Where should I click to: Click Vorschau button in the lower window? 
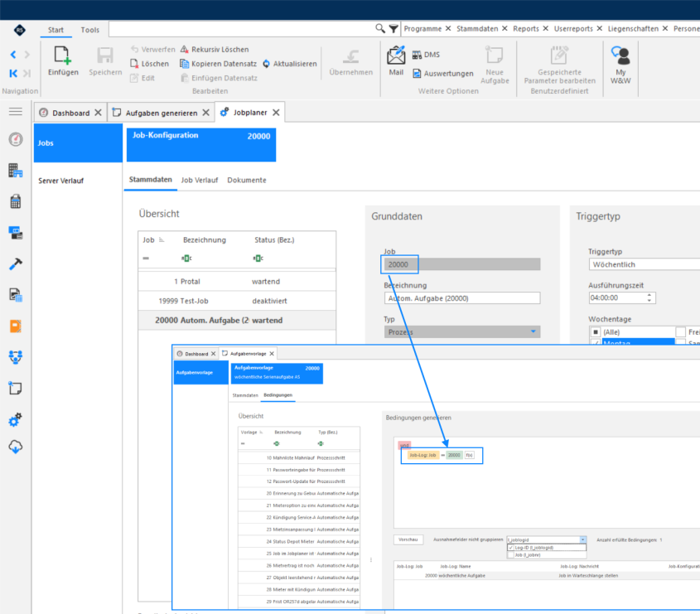click(x=408, y=539)
